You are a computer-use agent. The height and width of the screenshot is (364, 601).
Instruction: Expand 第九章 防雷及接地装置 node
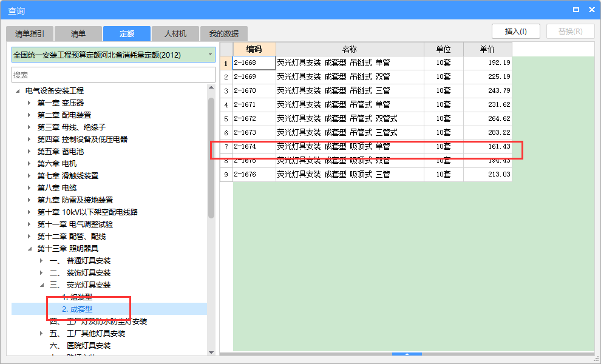pos(29,200)
